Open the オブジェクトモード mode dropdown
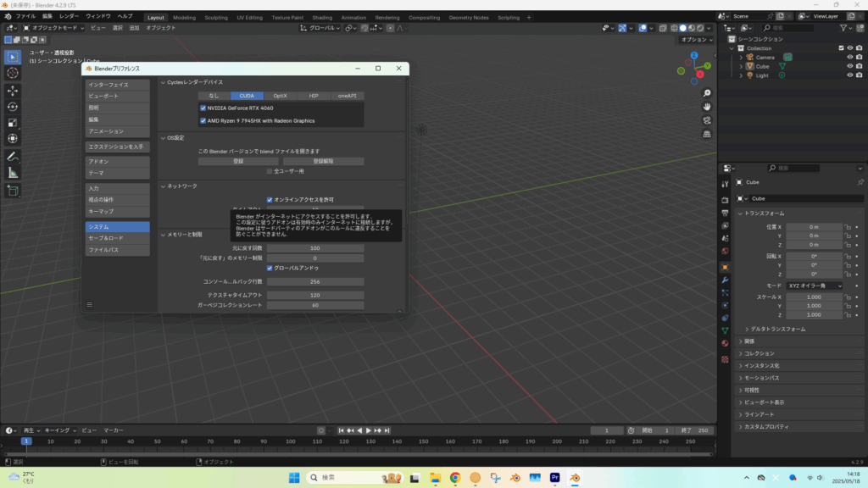This screenshot has height=488, width=868. tap(53, 28)
